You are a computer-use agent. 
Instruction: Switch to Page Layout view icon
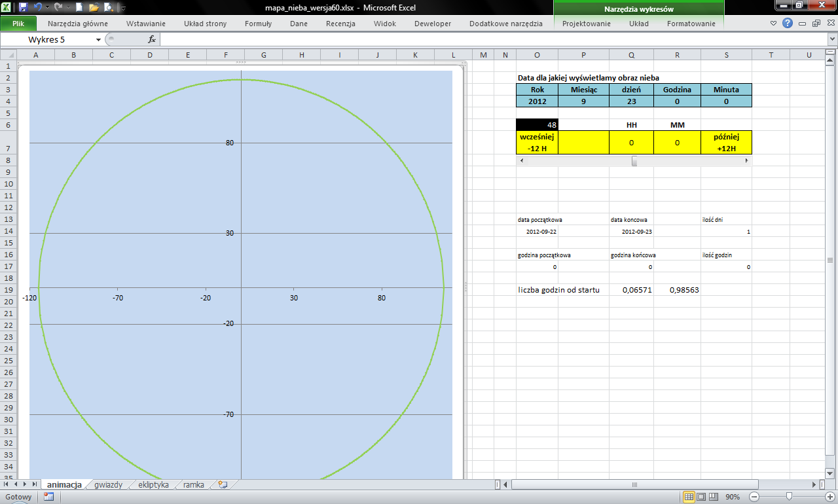[701, 497]
